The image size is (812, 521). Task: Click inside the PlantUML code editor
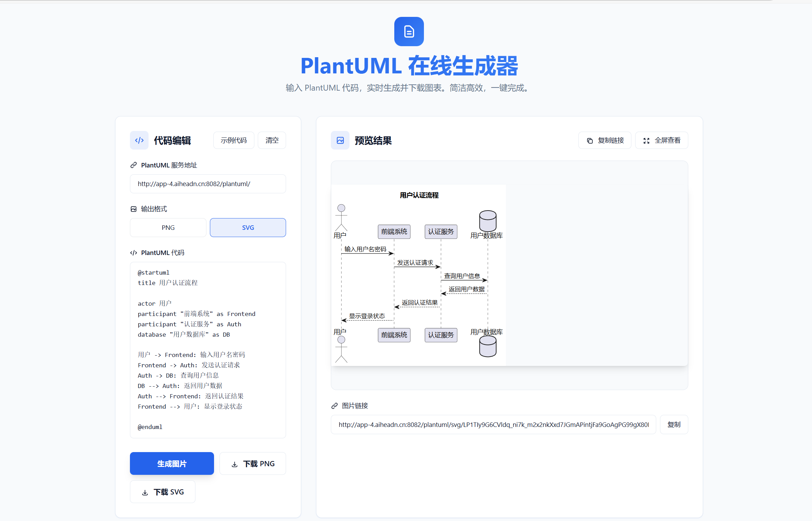tap(208, 349)
